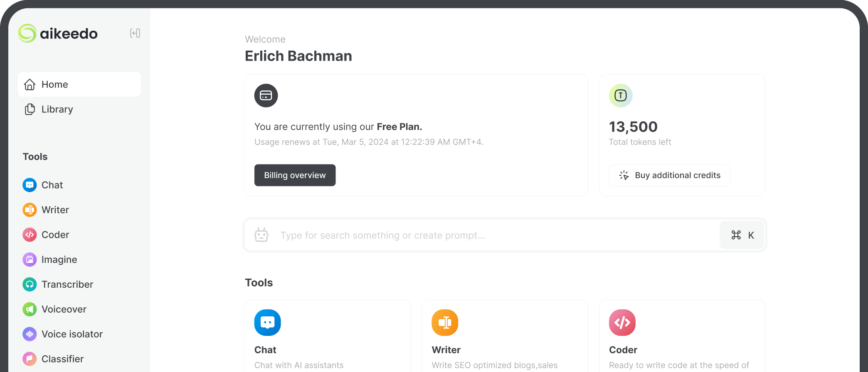
Task: Click the tokens T icon
Action: (621, 95)
